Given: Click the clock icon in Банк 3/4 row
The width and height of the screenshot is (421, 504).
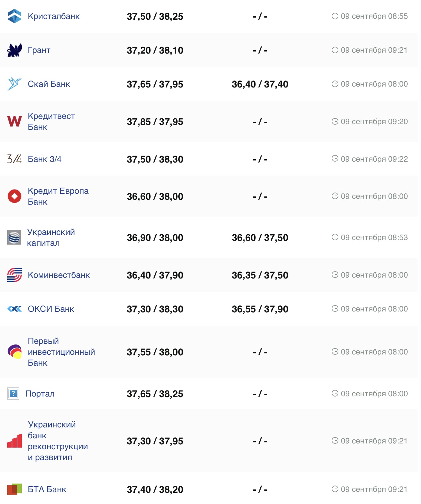Looking at the screenshot, I should [335, 159].
